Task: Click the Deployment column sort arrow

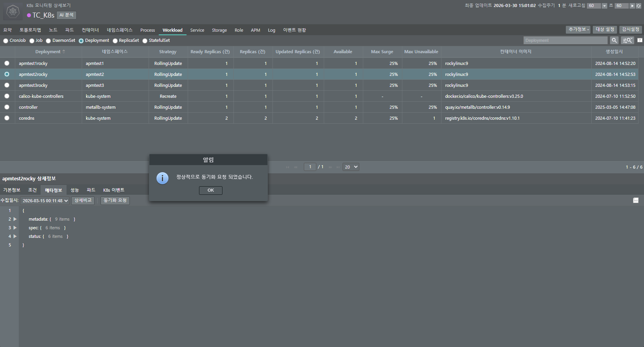Action: 64,52
